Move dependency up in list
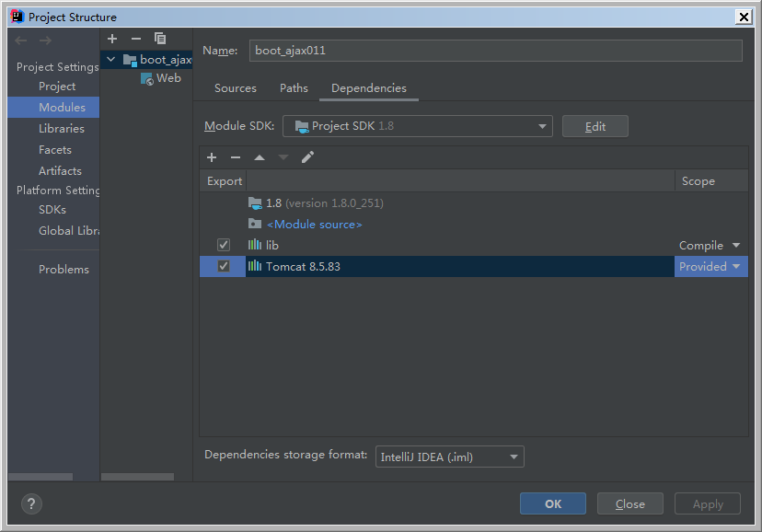Viewport: 762px width, 532px height. pos(260,157)
